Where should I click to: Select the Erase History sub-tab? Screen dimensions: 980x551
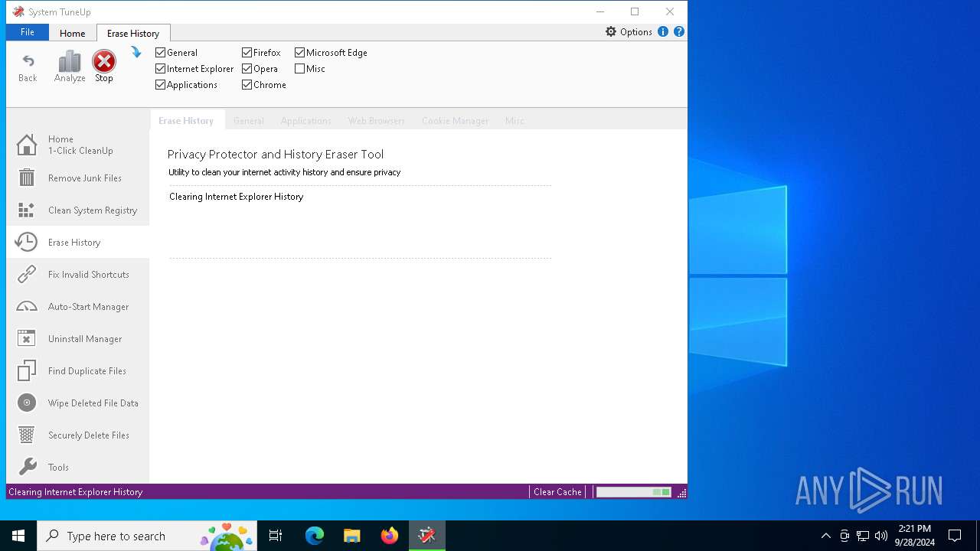tap(186, 120)
